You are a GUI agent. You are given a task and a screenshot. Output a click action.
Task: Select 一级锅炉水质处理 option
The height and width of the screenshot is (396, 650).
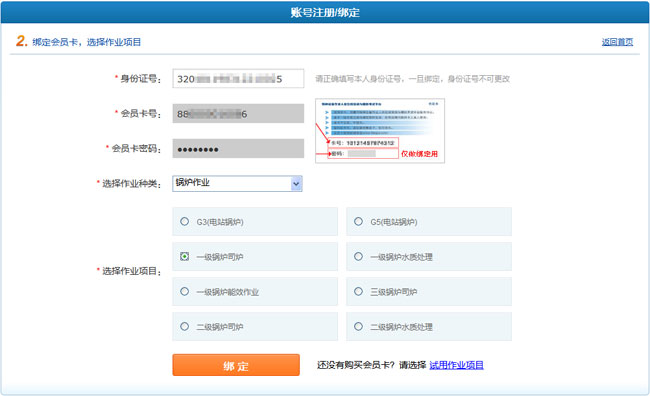pyautogui.click(x=359, y=256)
